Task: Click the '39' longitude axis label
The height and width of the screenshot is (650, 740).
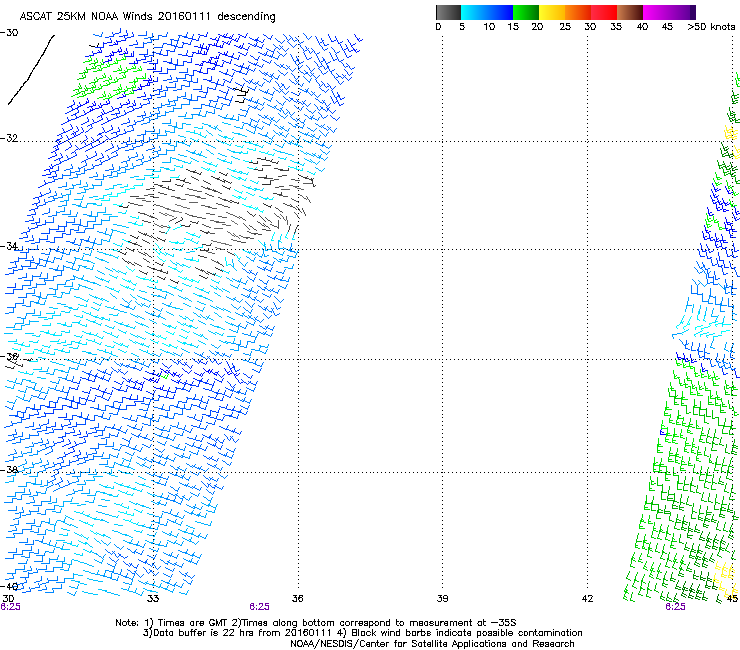Action: tap(442, 599)
